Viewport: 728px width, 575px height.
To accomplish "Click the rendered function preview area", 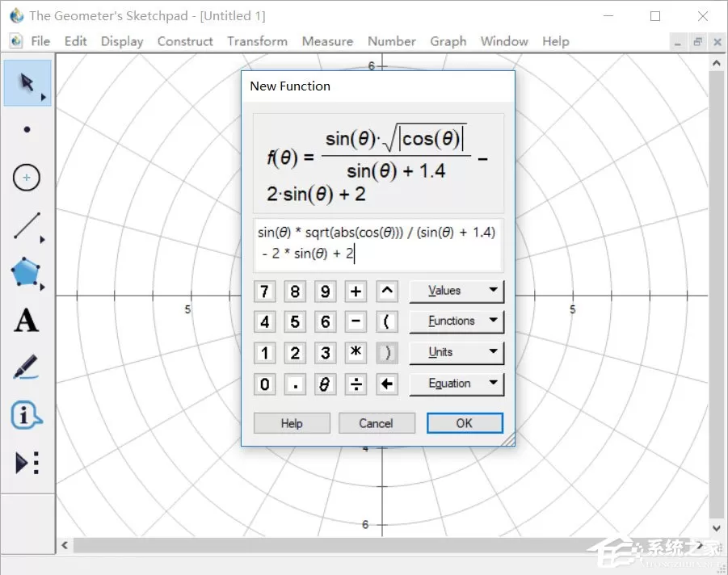I will (378, 163).
